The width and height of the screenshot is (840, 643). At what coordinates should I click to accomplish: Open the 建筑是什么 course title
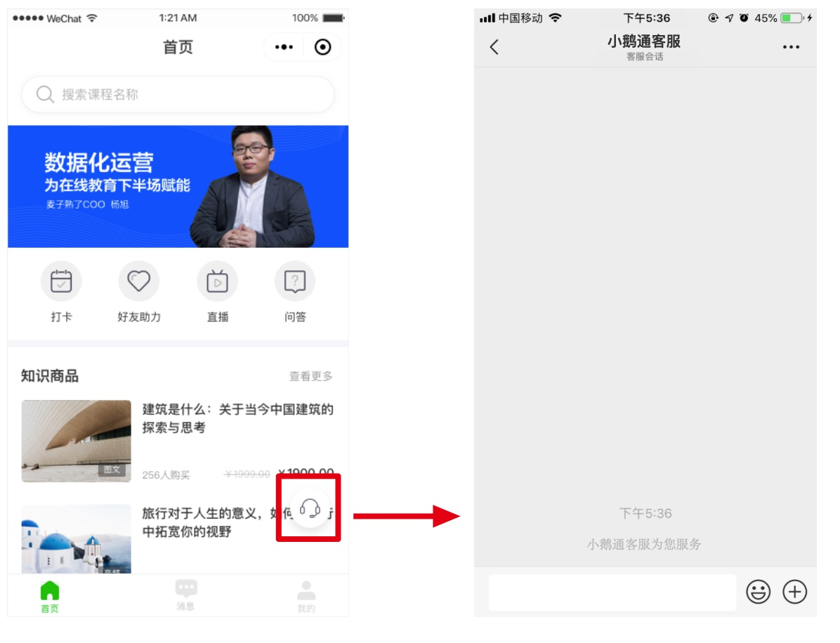pos(237,418)
